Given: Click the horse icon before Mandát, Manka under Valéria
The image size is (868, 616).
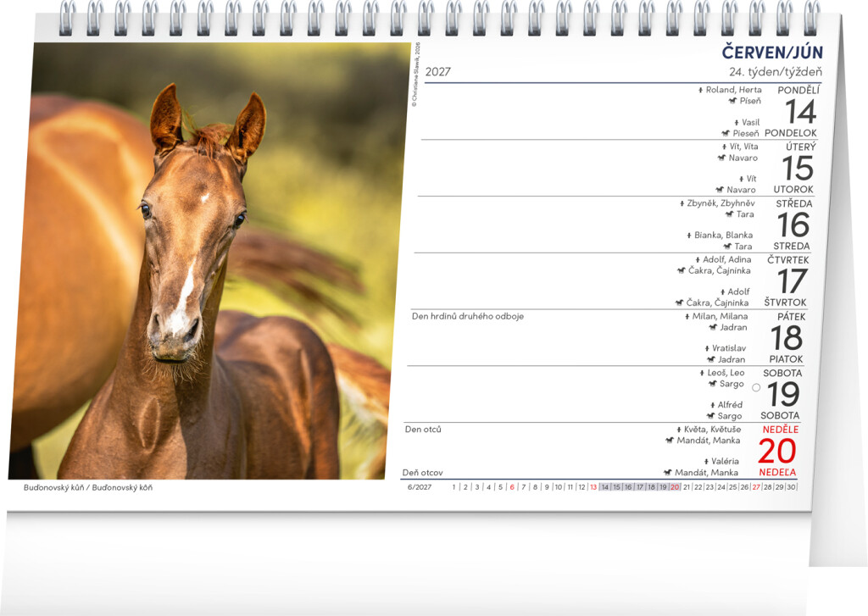Looking at the screenshot, I should pos(668,473).
